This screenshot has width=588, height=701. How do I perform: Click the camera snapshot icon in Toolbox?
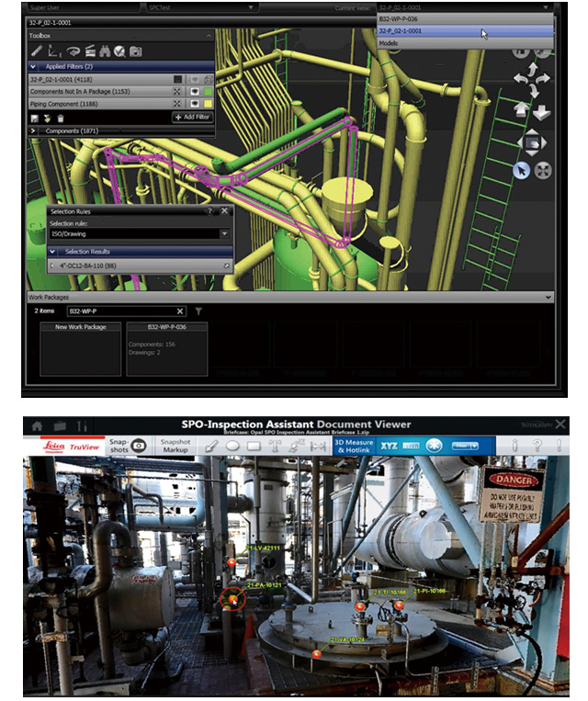(x=135, y=51)
